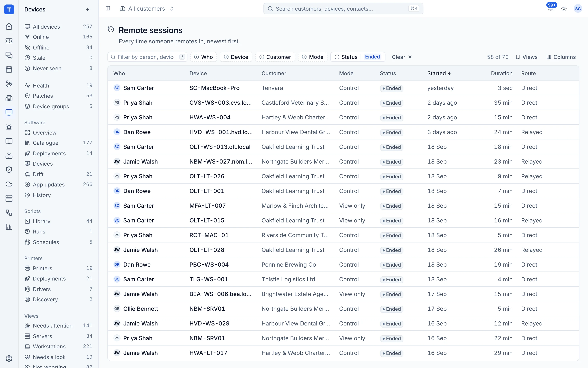Open the alerts siren rail icon

9,127
